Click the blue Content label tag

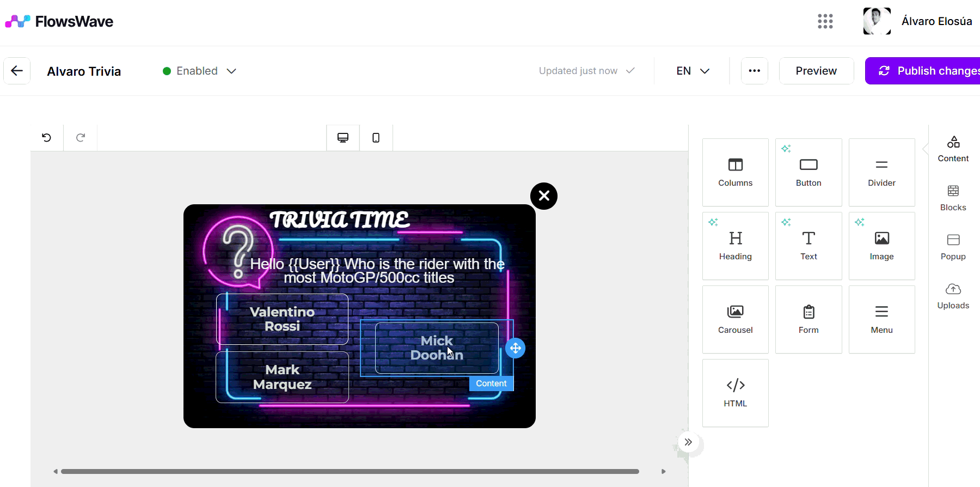pos(491,383)
